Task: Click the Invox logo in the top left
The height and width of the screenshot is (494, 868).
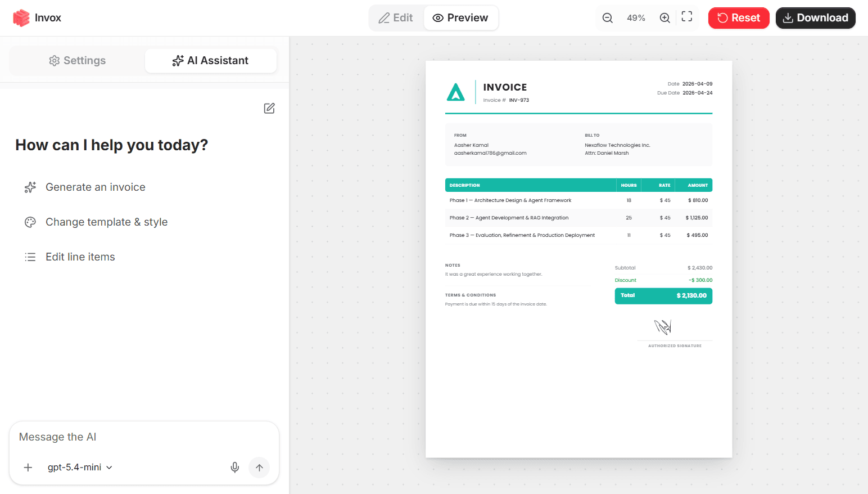Action: click(x=37, y=17)
